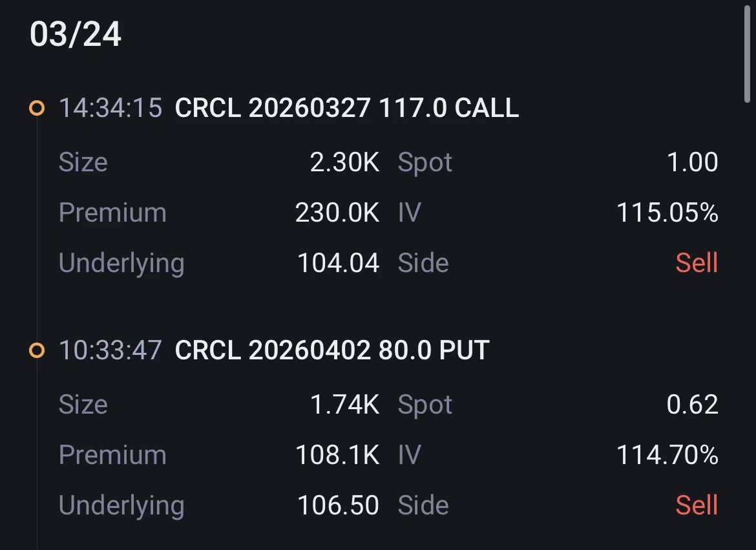This screenshot has width=756, height=550.
Task: Click the Premium value 108.1K
Action: 337,454
